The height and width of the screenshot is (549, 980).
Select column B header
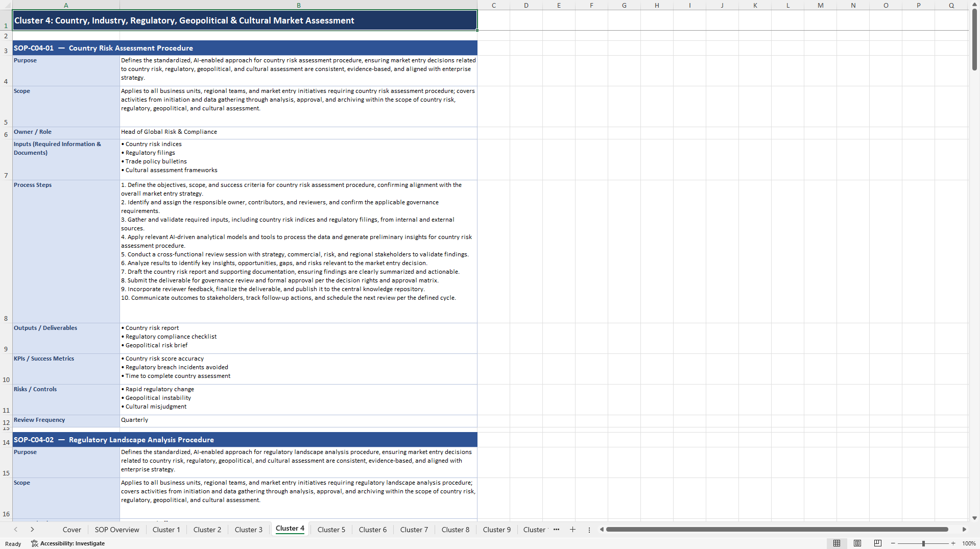pyautogui.click(x=299, y=5)
